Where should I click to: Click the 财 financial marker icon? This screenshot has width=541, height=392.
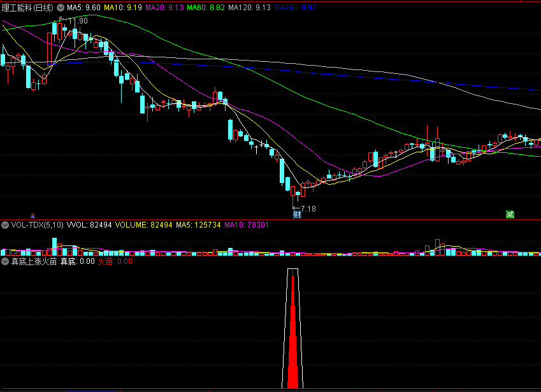pyautogui.click(x=297, y=215)
